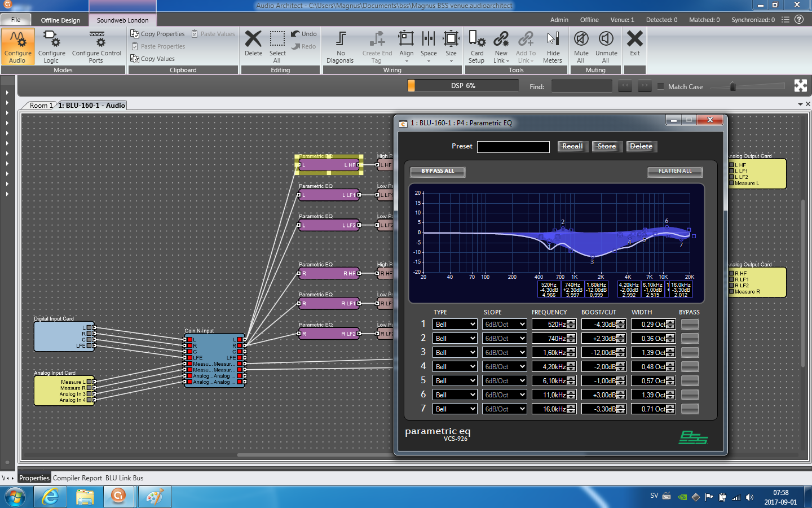Click Copy Values in Clipboard group
Viewport: 812px width, 508px height.
(x=153, y=59)
